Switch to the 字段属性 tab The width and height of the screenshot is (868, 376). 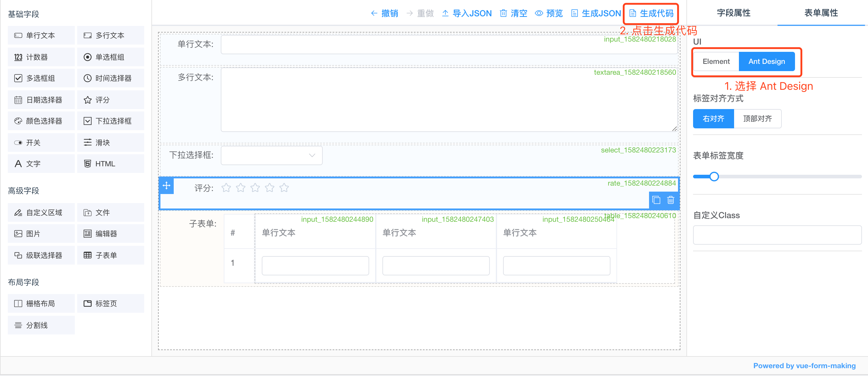coord(733,13)
